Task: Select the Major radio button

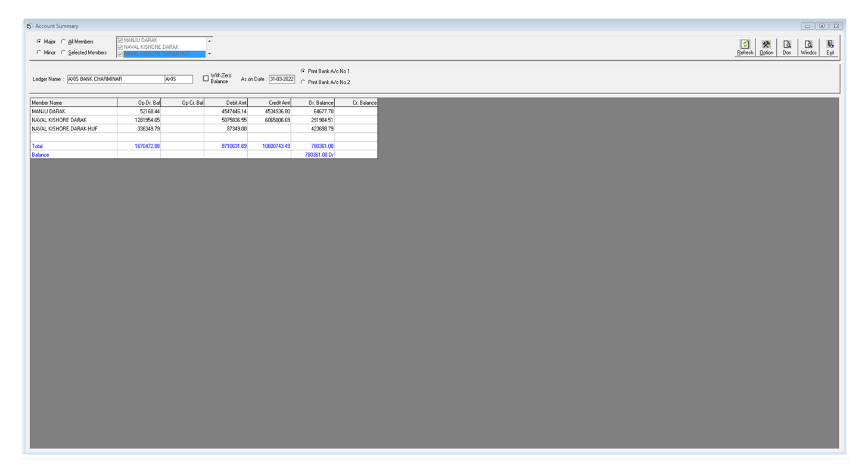Action: 39,42
